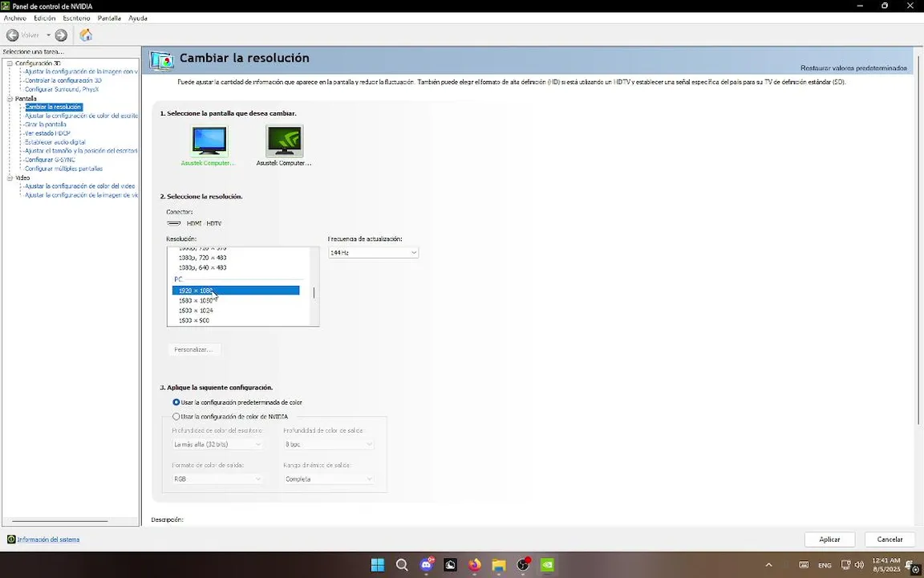Open Establecer audio digital
The height and width of the screenshot is (578, 924).
click(55, 142)
